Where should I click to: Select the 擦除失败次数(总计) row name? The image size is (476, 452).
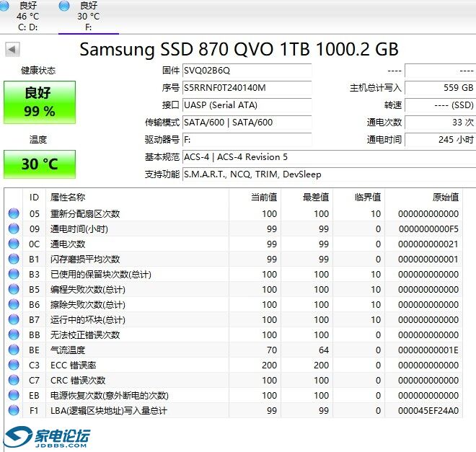tap(88, 304)
